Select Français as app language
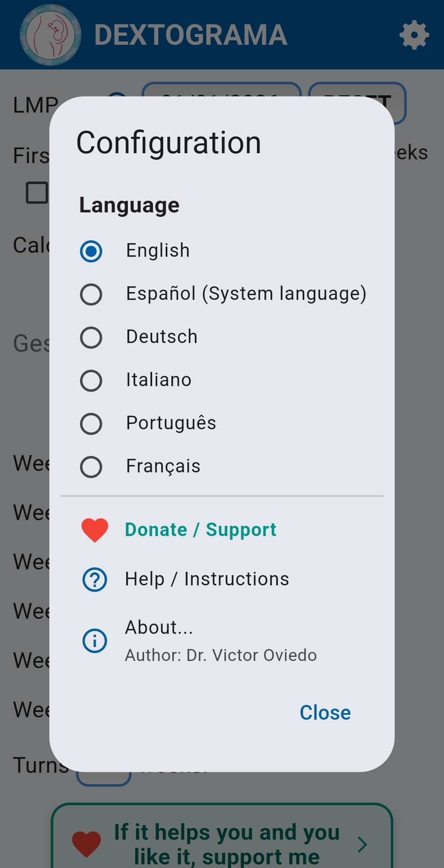444x868 pixels. point(91,467)
